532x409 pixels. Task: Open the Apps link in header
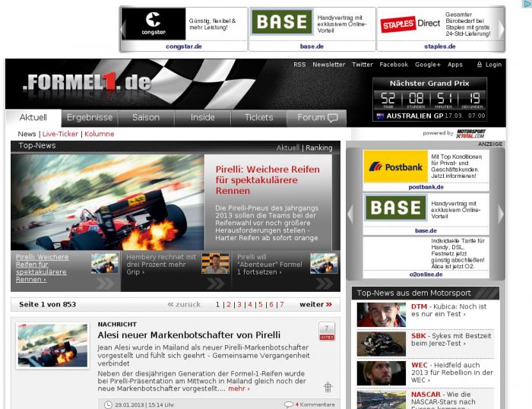tap(454, 65)
